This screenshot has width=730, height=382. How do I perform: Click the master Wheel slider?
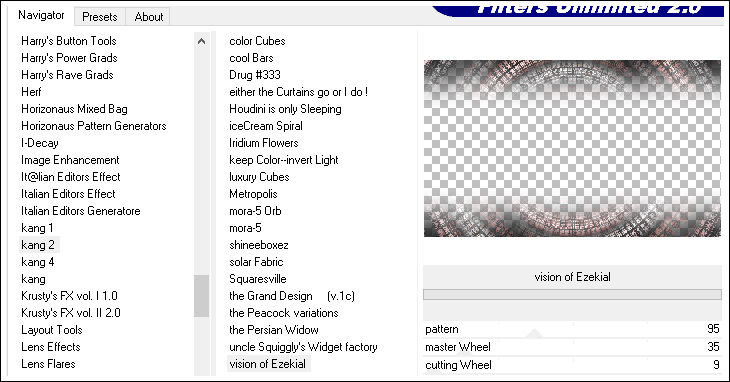(x=572, y=347)
